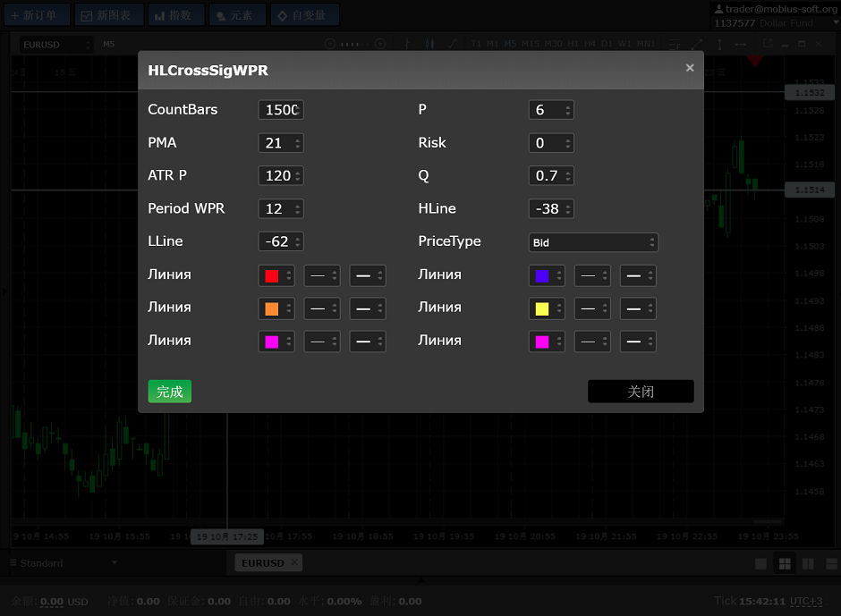This screenshot has width=841, height=616.
Task: Select the M30 timeframe
Action: click(553, 44)
